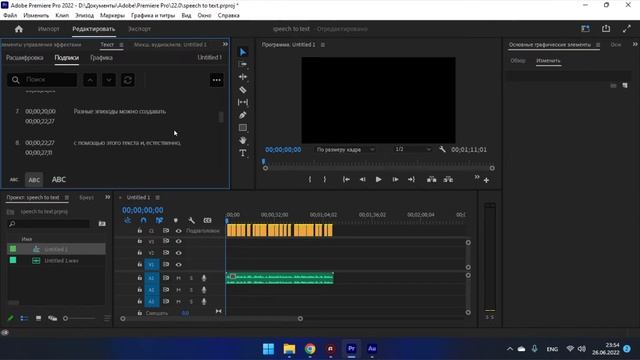Image resolution: width=640 pixels, height=360 pixels.
Task: Switch to the Графика tab
Action: coord(101,58)
